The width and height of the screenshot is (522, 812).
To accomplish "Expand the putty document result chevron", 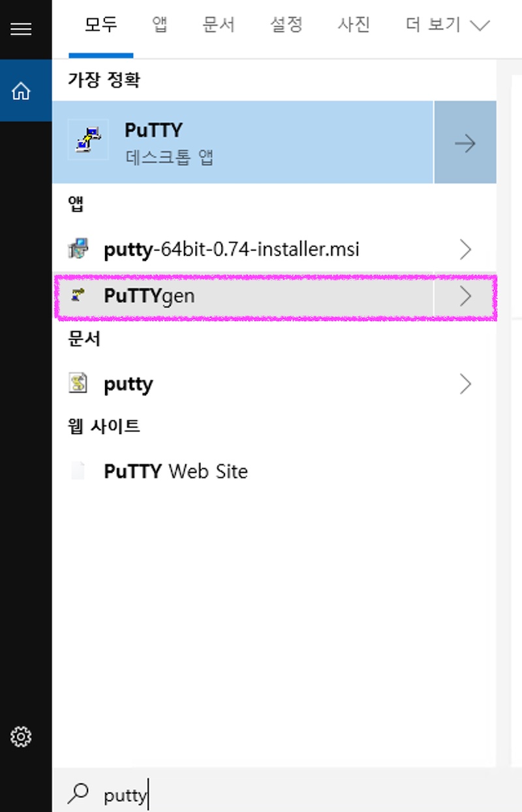I will point(465,384).
